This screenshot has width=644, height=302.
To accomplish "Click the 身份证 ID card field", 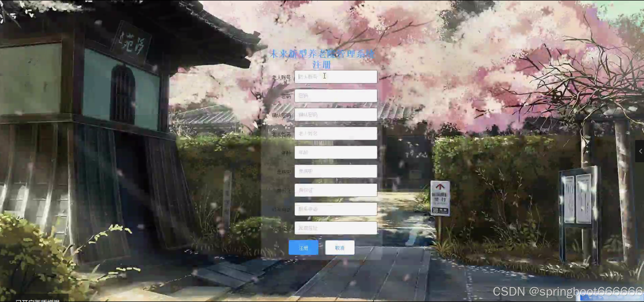I will (336, 190).
